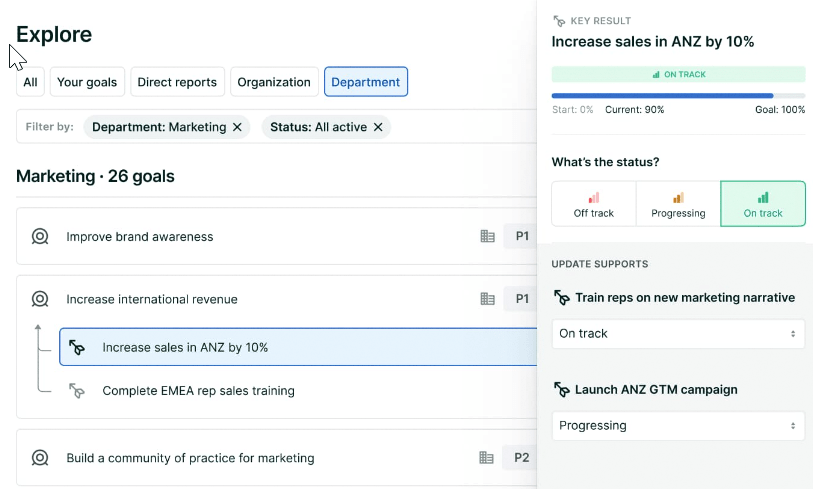Open status dropdown for Train reps on new marketing narrative
This screenshot has height=489, width=813.
(678, 333)
